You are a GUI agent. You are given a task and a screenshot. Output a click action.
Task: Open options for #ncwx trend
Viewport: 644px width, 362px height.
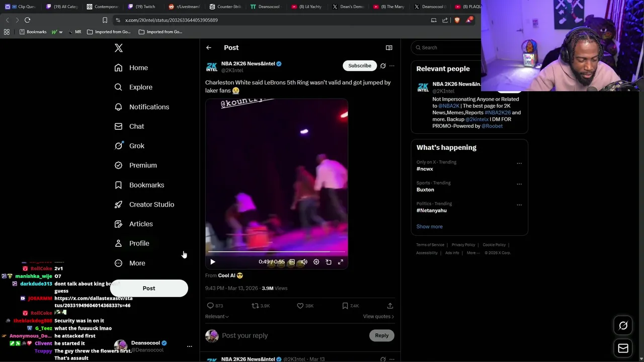click(x=519, y=163)
